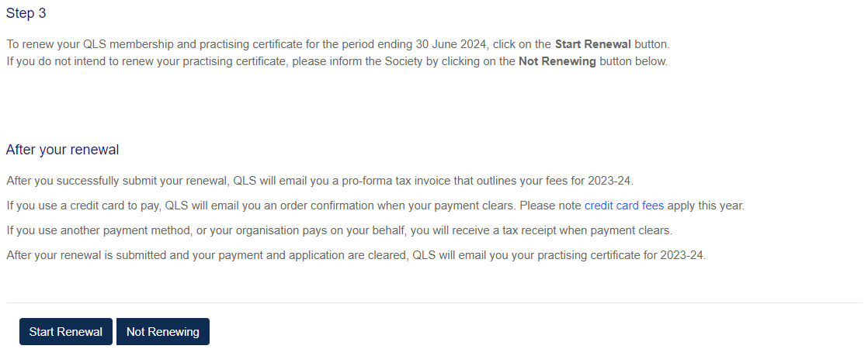Screen dimensions: 868x356
Task: Click bold Not Renewing text in instructions
Action: coord(557,61)
